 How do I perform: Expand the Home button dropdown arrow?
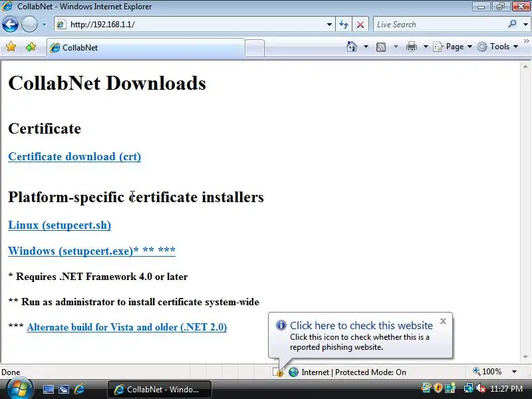pos(366,47)
